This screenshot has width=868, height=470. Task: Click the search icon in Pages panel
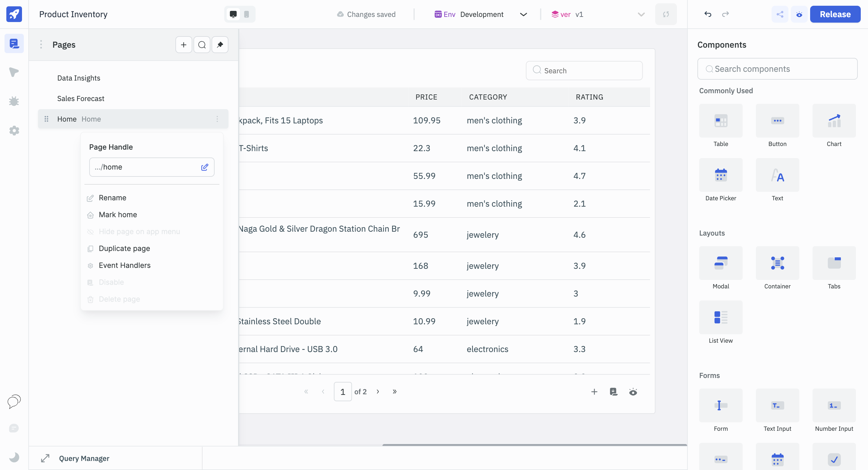point(203,45)
